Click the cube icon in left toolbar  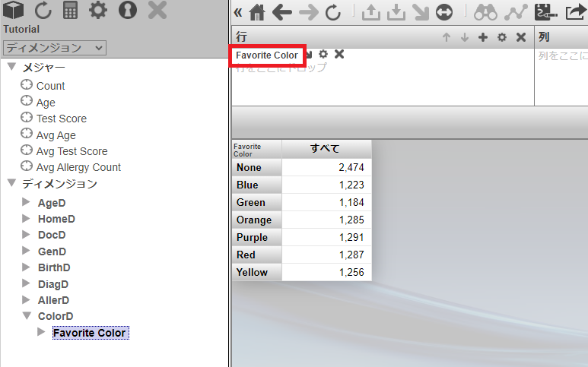14,11
